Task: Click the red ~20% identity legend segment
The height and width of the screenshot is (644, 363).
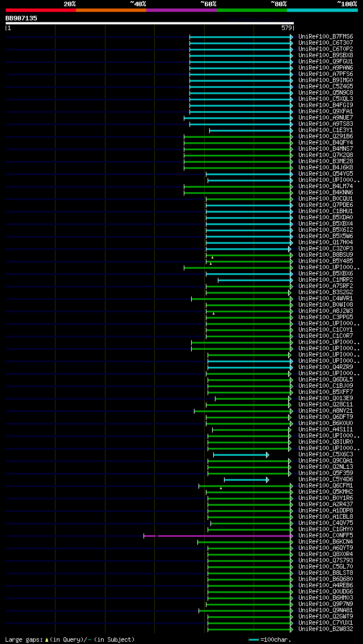Action: pyautogui.click(x=41, y=10)
